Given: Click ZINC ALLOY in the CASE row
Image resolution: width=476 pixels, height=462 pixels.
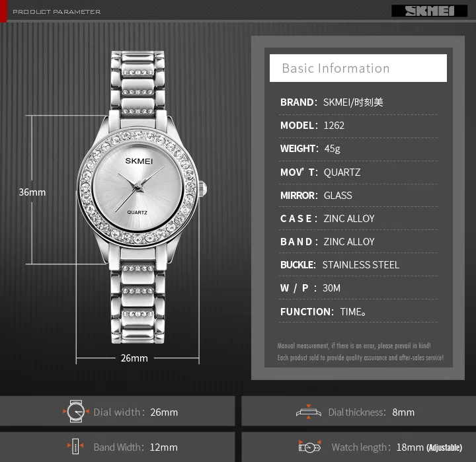Looking at the screenshot, I should [349, 219].
